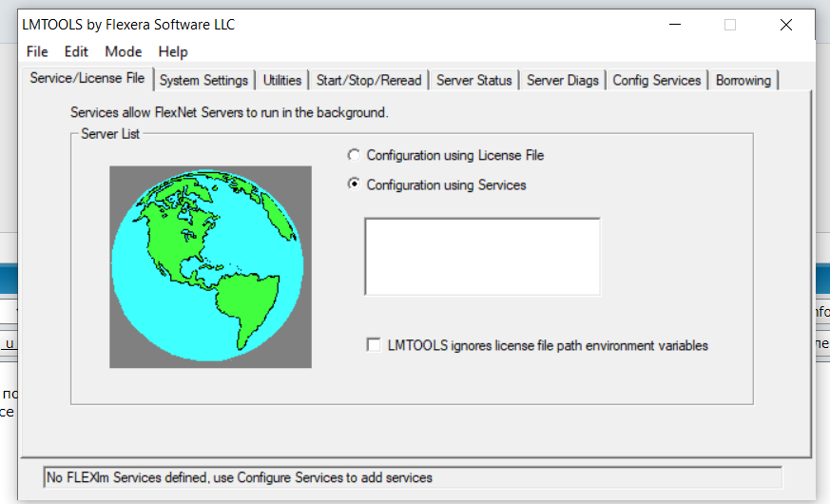Click the globe image in Server List
Screen dimensions: 830x504
click(210, 267)
